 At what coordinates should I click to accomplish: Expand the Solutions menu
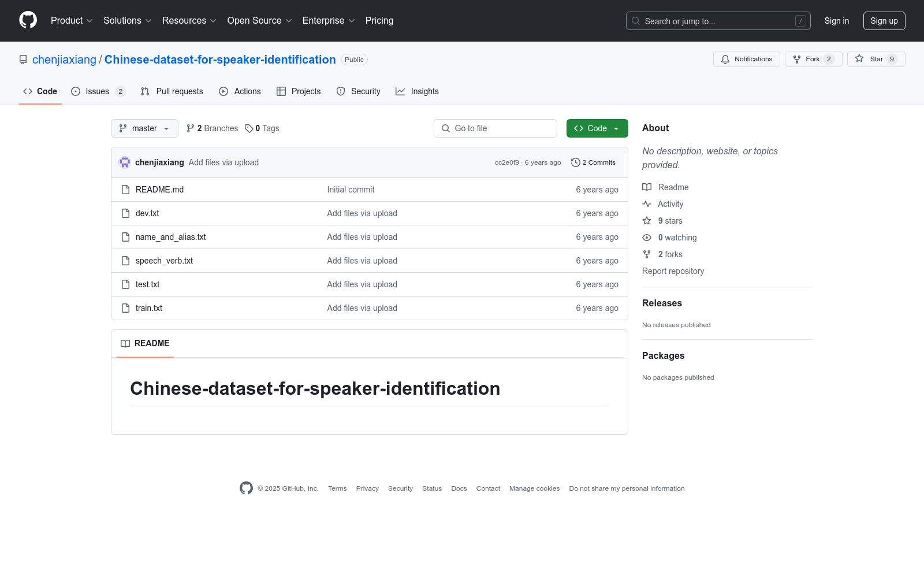point(128,20)
